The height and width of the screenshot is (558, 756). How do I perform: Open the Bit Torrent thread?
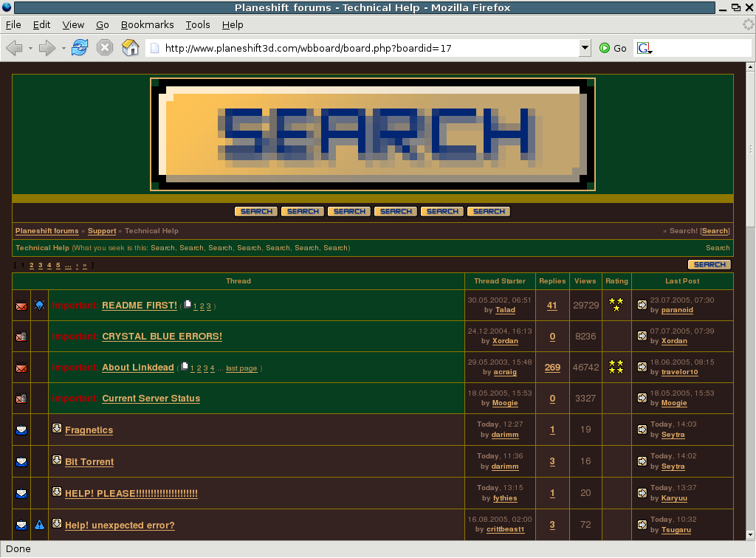(x=89, y=461)
